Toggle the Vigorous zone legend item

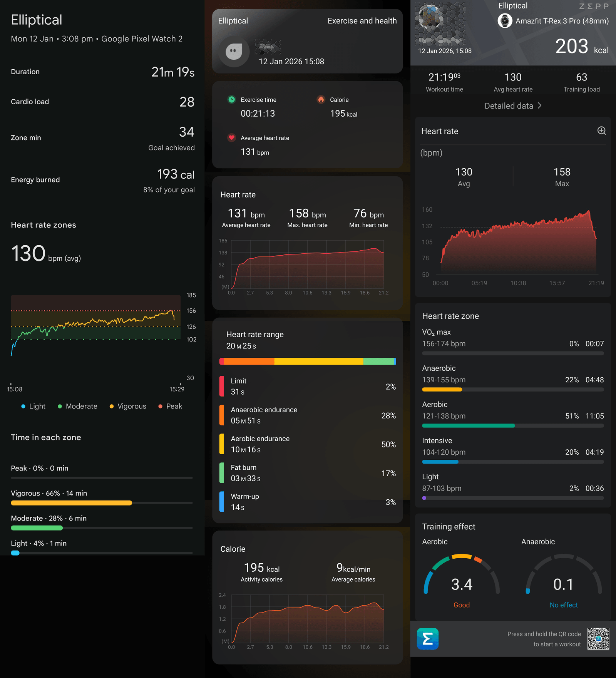[x=128, y=406]
